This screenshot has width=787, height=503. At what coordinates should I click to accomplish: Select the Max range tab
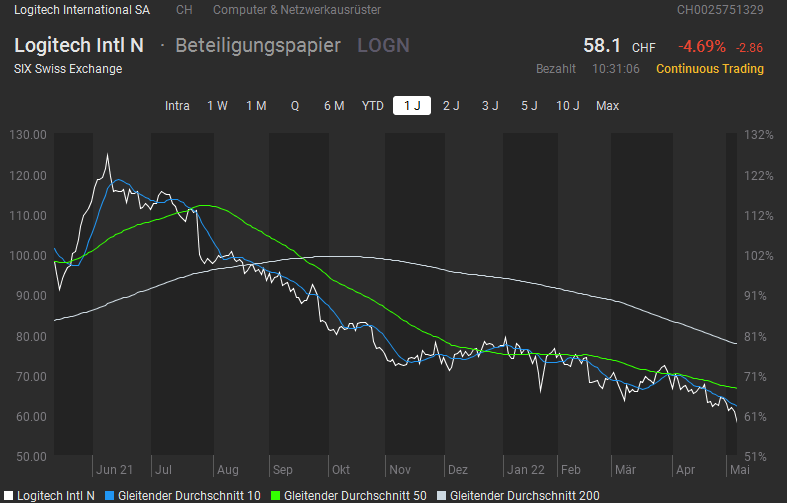point(607,106)
